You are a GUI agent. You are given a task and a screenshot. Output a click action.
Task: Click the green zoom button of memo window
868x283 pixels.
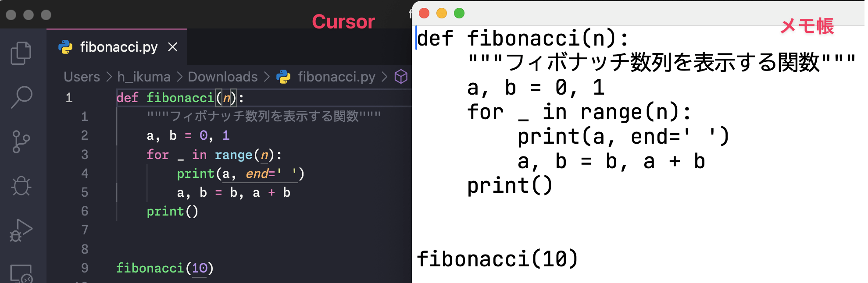pyautogui.click(x=459, y=13)
